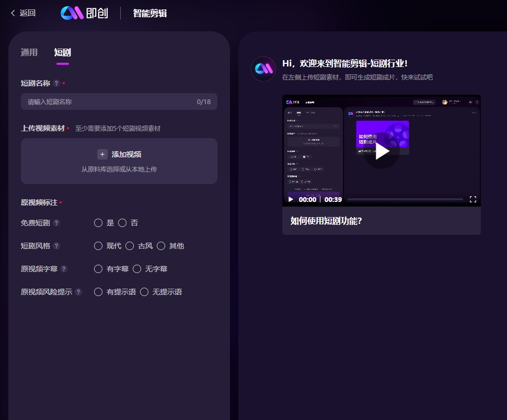Click the 短剧名称 input field

point(119,101)
